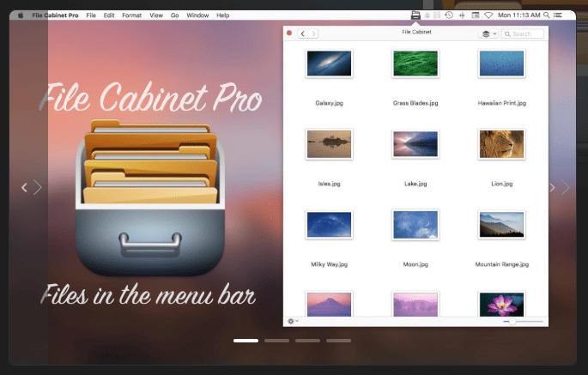Open the stacked layers view dropdown
The width and height of the screenshot is (588, 375).
tap(488, 33)
